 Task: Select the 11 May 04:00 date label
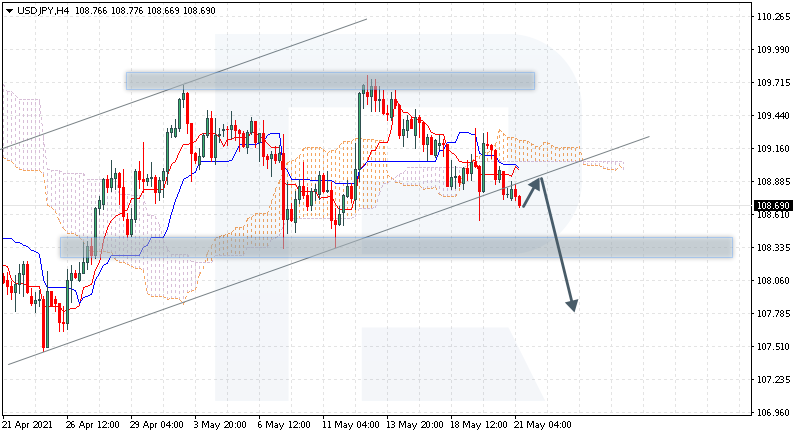pyautogui.click(x=350, y=425)
